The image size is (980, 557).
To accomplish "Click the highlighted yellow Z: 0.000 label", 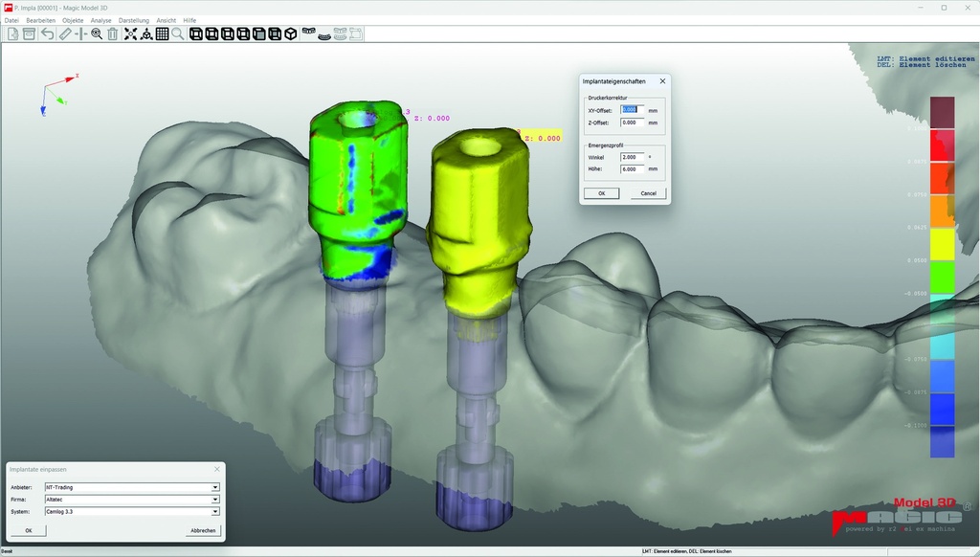I will click(x=544, y=138).
